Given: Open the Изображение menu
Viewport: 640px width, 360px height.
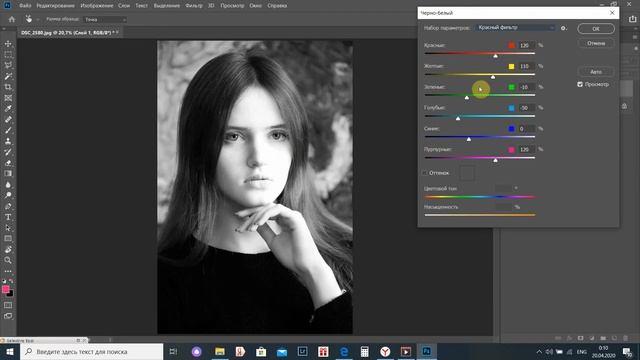Looking at the screenshot, I should click(97, 6).
